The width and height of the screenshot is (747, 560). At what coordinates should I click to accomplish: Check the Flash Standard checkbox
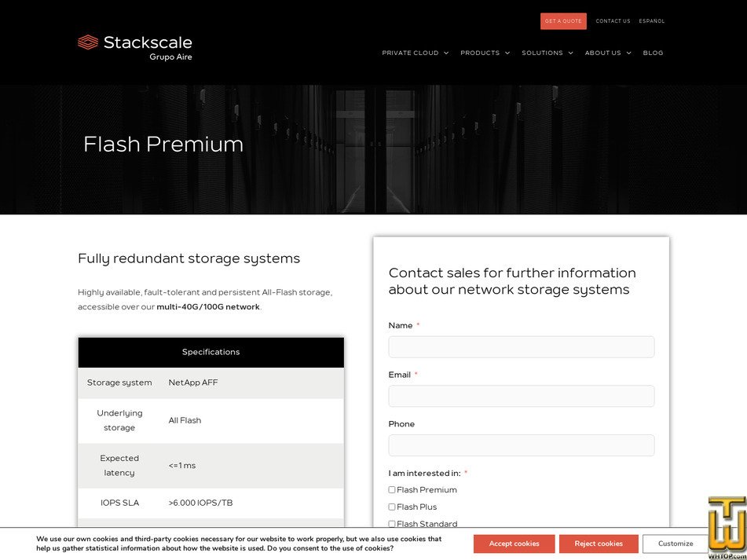[391, 524]
